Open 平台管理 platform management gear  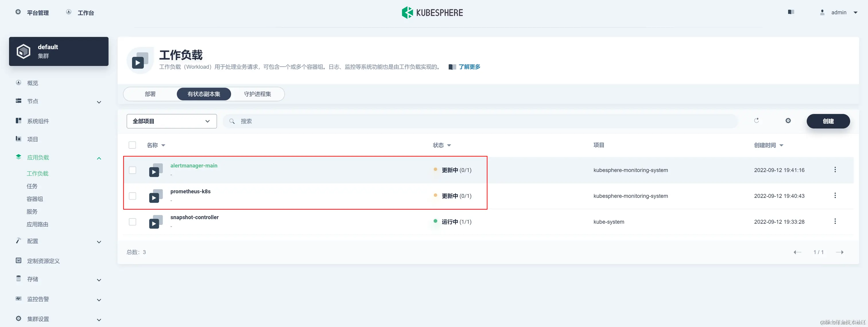18,12
